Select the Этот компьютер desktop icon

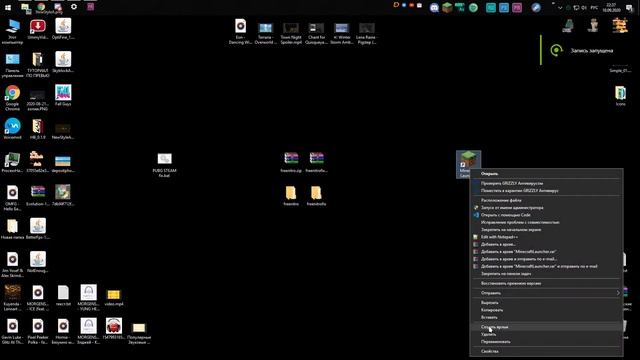coord(12,31)
